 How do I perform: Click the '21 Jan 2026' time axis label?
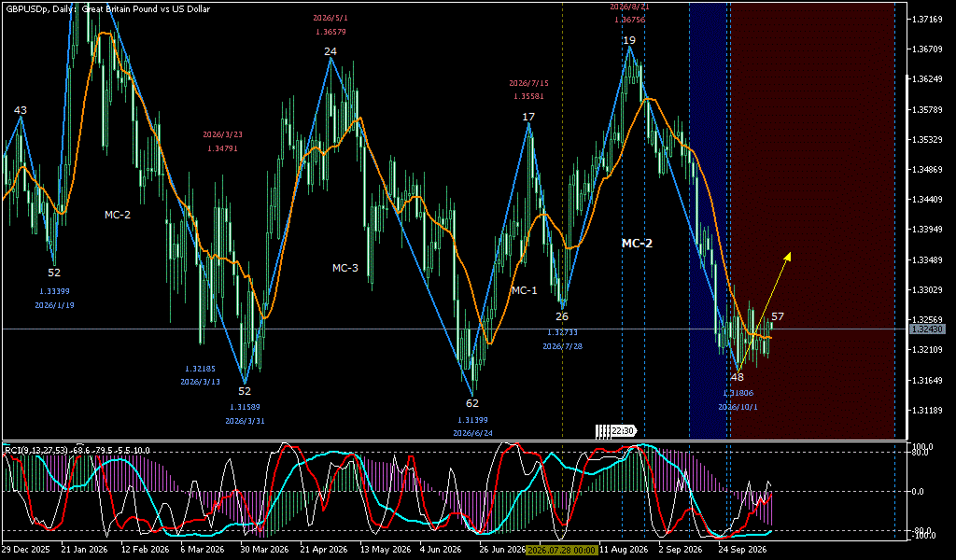84,550
